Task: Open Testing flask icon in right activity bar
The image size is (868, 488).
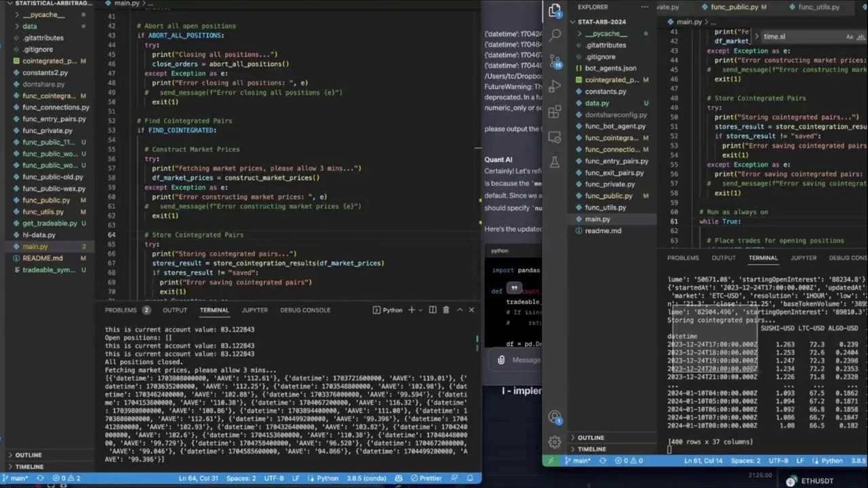Action: tap(555, 162)
